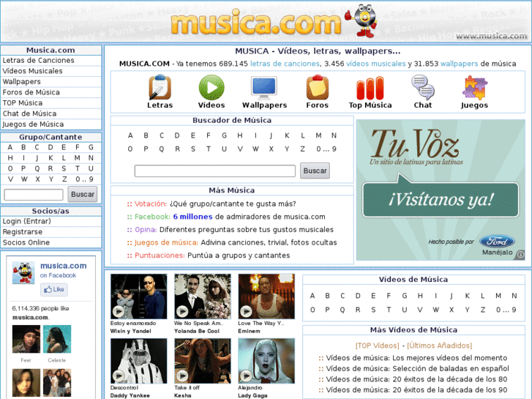
Task: Open 'Selección de baladas en español' videos
Action: click(451, 368)
